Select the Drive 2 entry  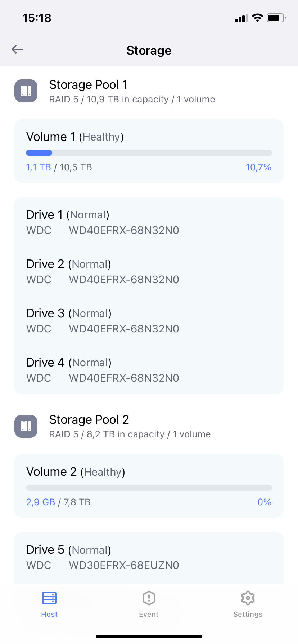149,272
